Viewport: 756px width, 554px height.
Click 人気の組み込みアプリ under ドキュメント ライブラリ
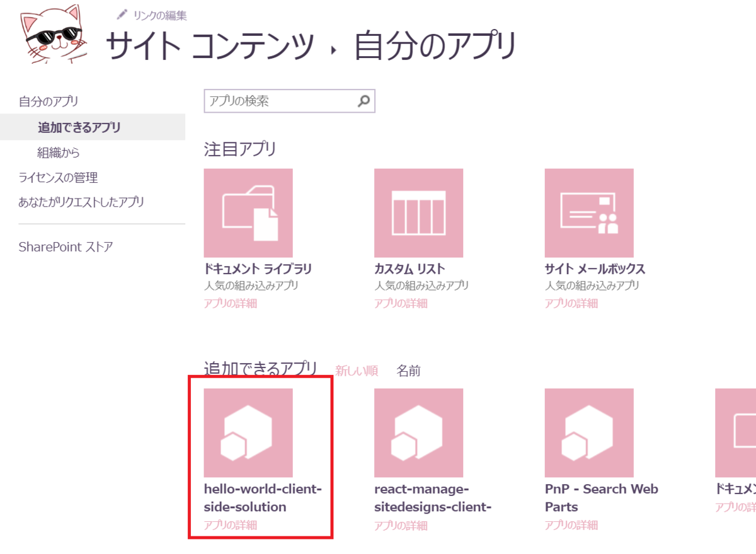coord(251,286)
